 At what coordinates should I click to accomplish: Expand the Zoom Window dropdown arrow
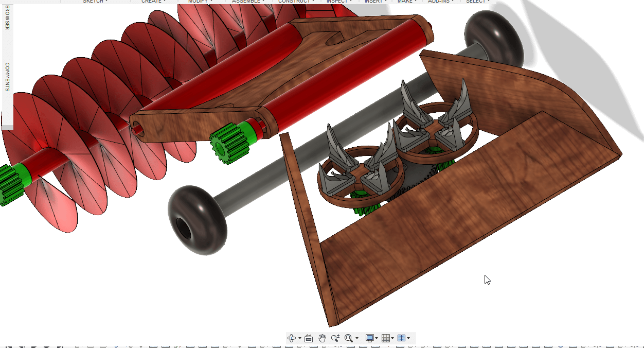pyautogui.click(x=357, y=338)
